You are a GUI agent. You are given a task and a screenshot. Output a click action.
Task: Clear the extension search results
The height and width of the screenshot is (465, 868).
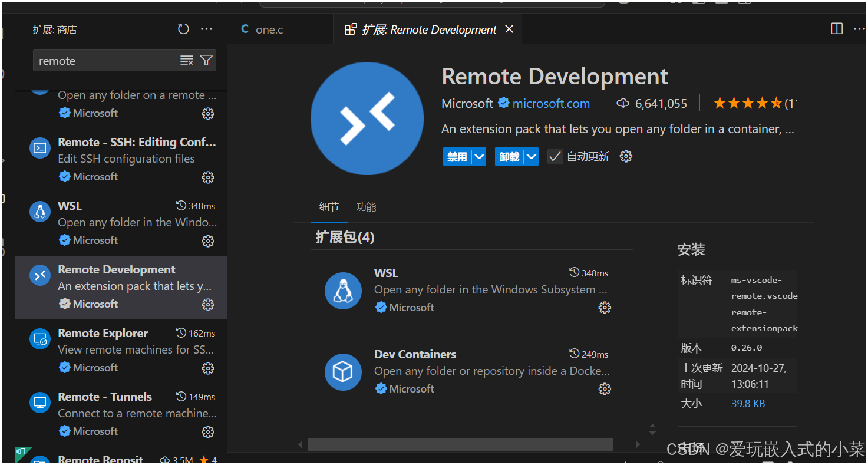[187, 60]
